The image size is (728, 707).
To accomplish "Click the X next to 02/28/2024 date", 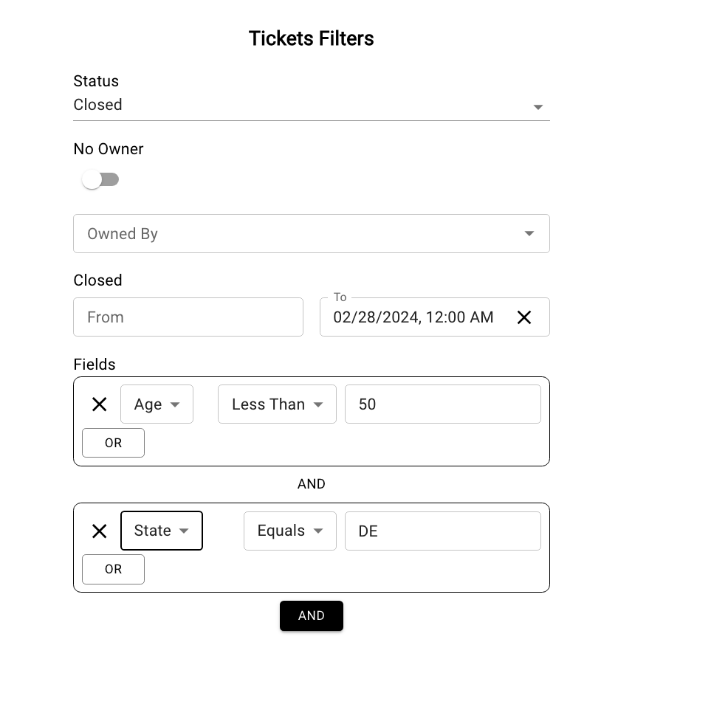I will (x=524, y=317).
